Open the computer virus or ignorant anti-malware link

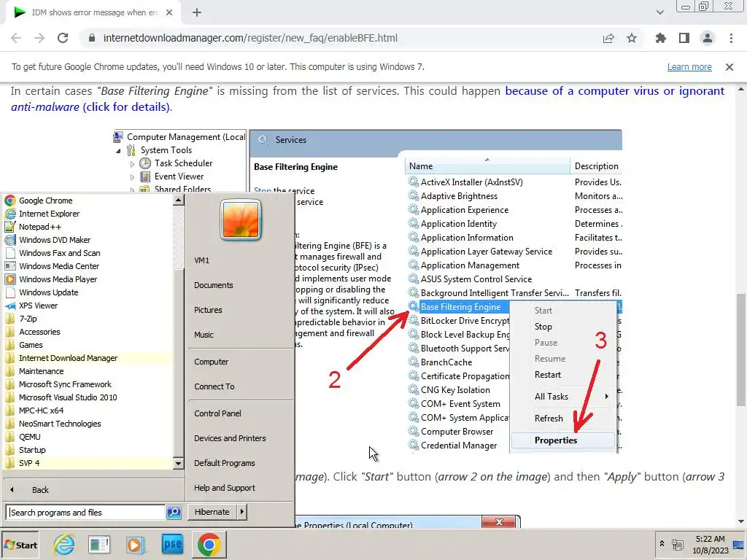(x=368, y=98)
